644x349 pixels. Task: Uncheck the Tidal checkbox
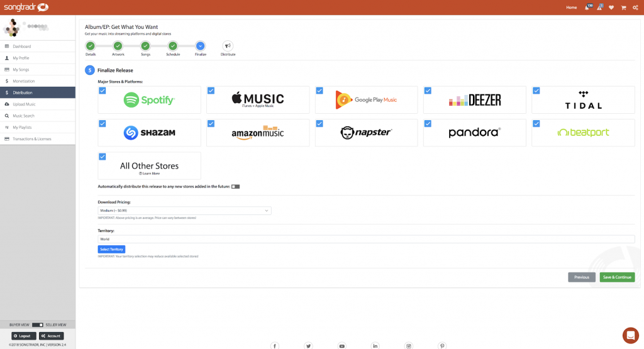click(x=536, y=91)
